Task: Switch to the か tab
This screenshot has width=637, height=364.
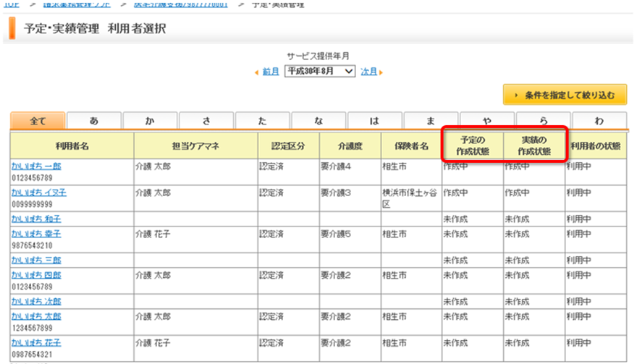Action: point(150,121)
